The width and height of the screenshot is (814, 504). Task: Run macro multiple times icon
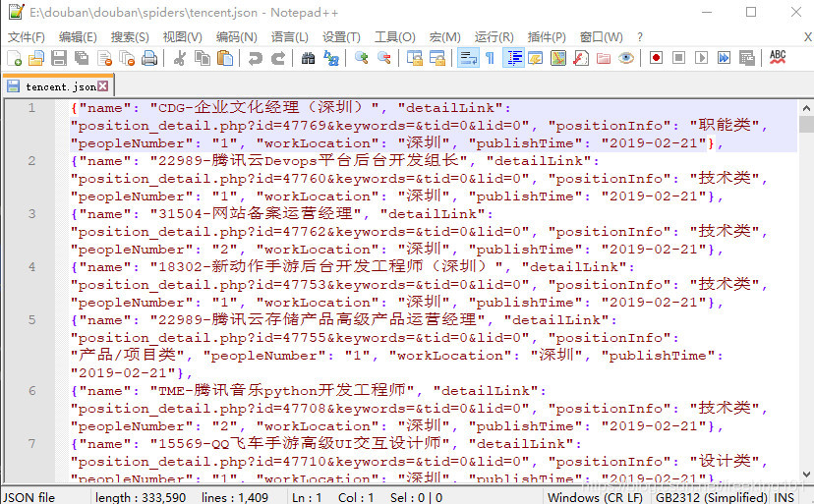click(x=724, y=58)
